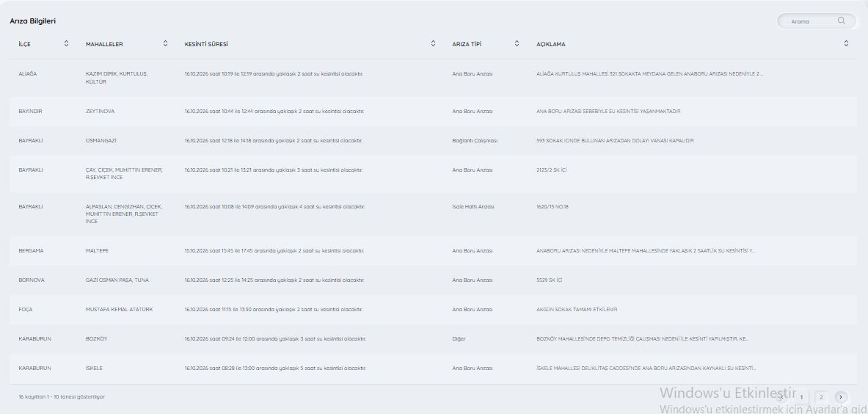Click the GAZİ OSMAN PAŞA, TUNA cell
The height and width of the screenshot is (414, 868).
tap(117, 280)
